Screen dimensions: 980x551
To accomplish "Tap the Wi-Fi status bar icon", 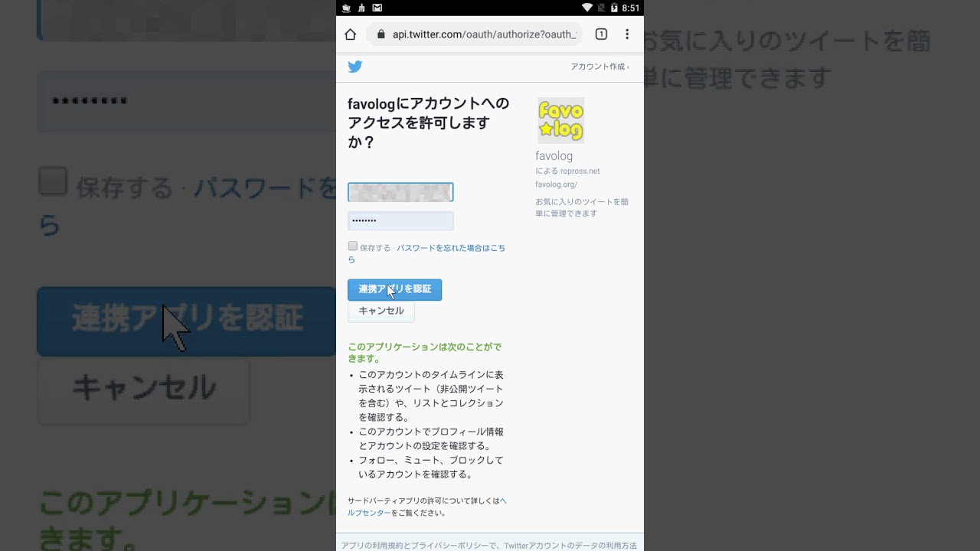I will tap(587, 8).
